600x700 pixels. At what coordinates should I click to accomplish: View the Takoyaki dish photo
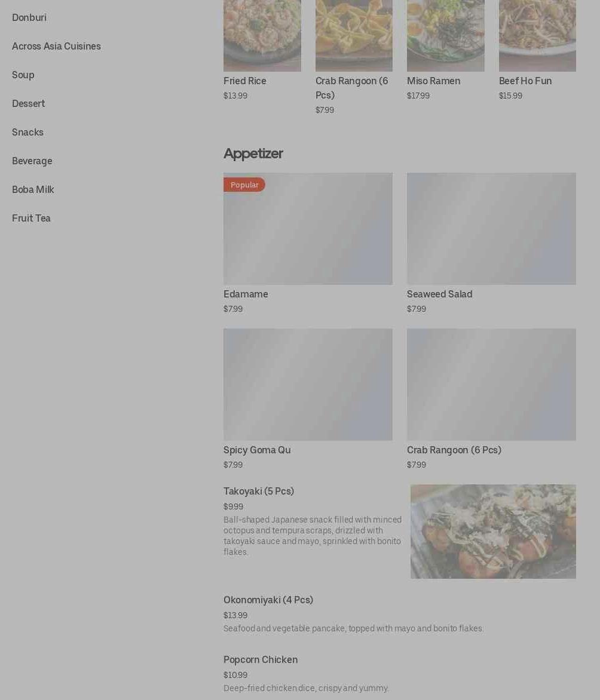[x=493, y=531]
